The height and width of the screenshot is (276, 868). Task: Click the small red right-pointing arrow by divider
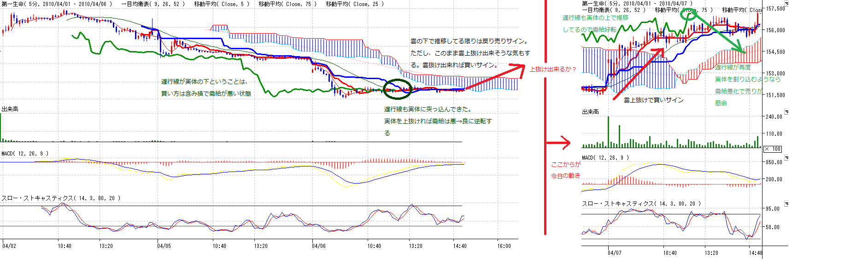point(558,143)
